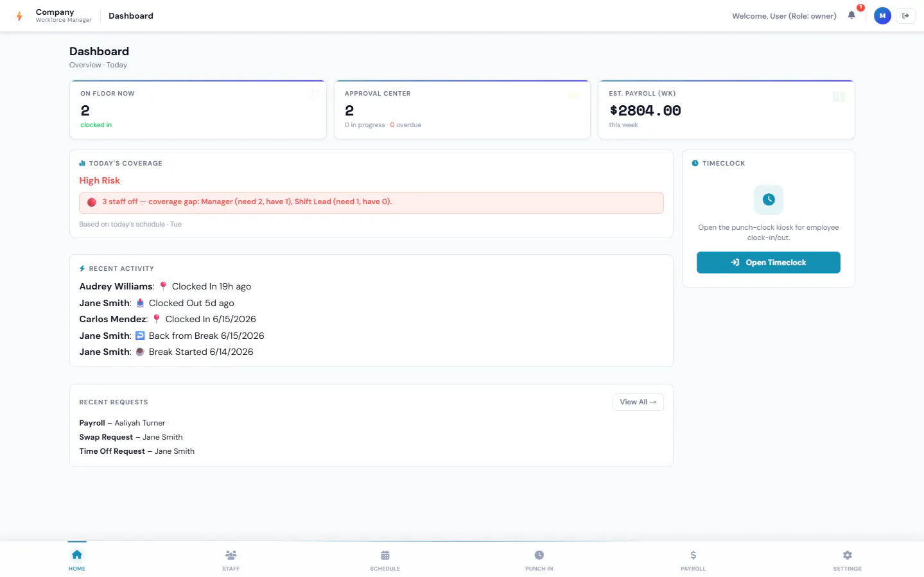Click the Back from Break arrow icon
Image resolution: width=924 pixels, height=577 pixels.
pos(140,336)
